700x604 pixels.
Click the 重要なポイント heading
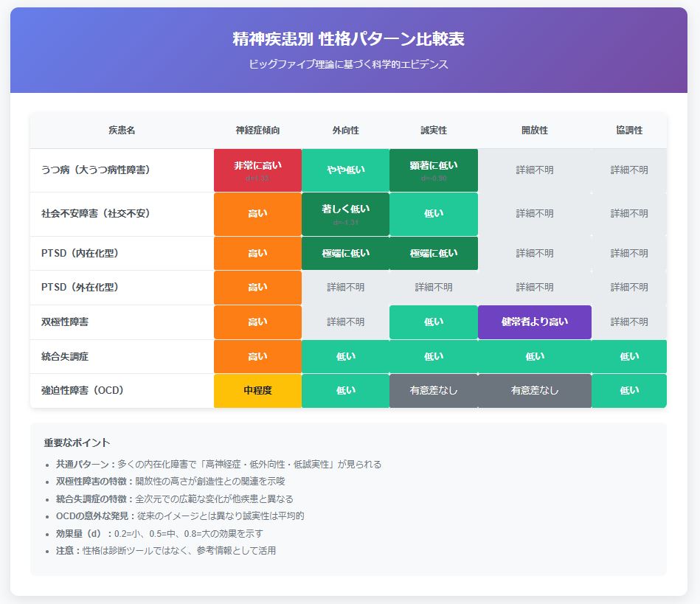(77, 442)
